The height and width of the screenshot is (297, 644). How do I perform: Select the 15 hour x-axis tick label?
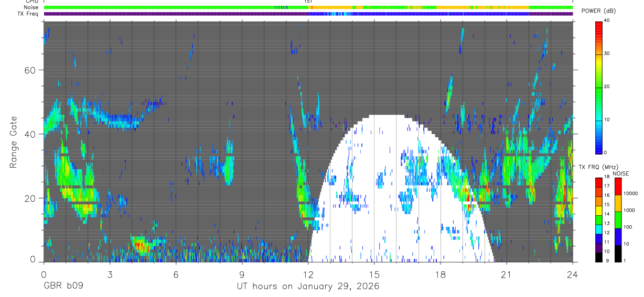click(374, 274)
